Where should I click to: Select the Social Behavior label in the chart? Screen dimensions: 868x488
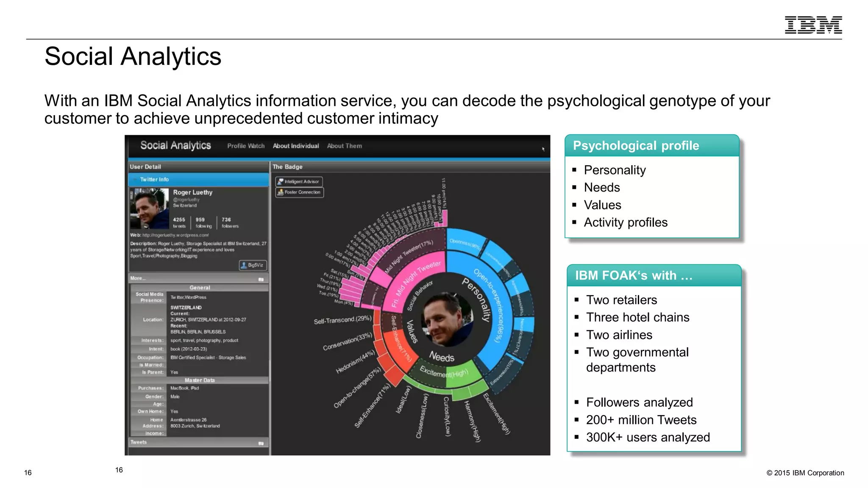tap(419, 296)
